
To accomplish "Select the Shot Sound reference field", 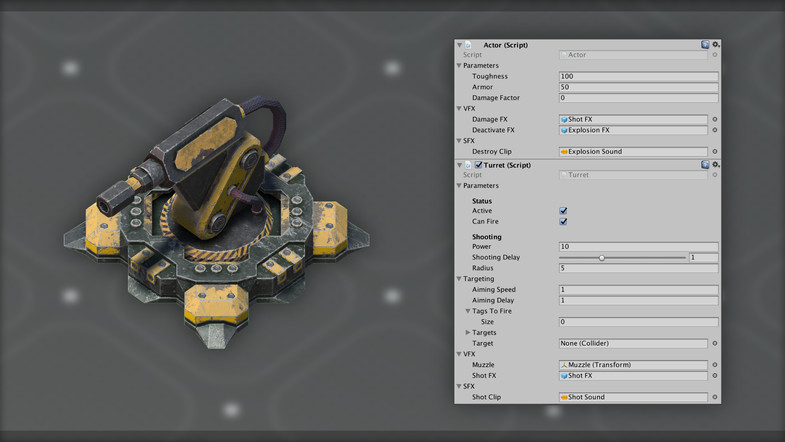I will coord(633,397).
